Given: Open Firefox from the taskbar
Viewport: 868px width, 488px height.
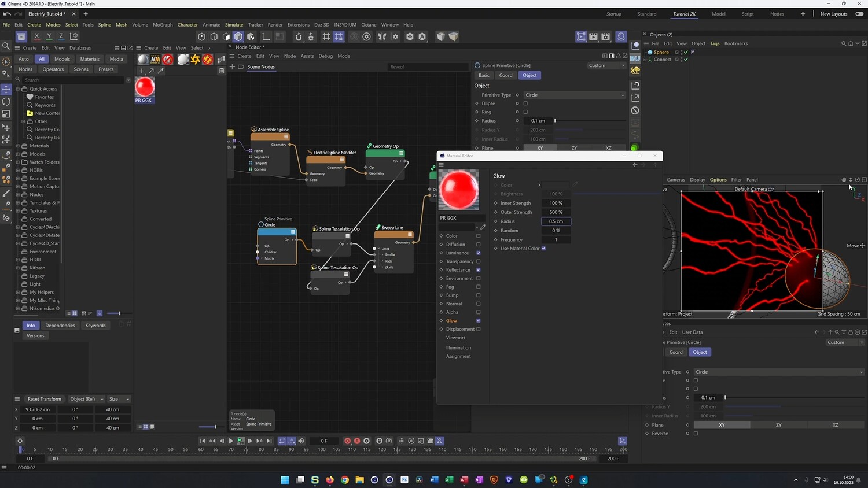Looking at the screenshot, I should point(330,480).
